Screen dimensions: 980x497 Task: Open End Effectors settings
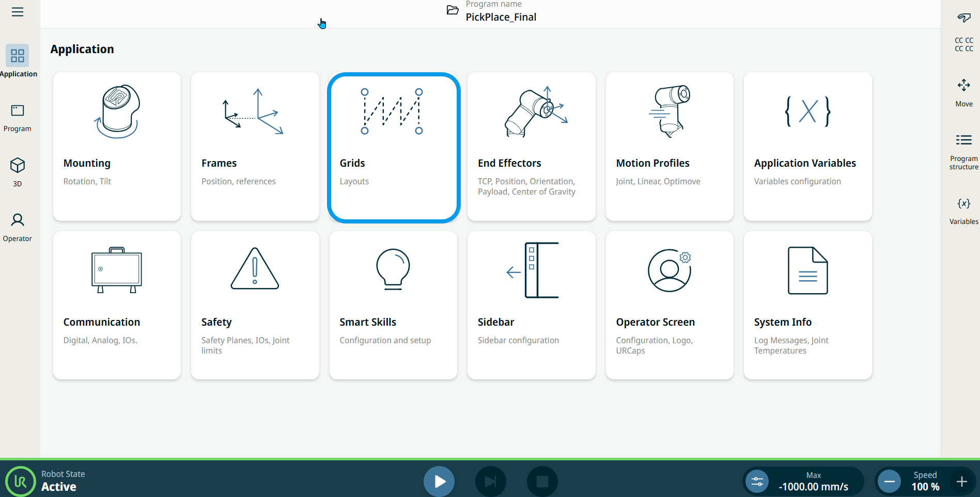pos(531,147)
